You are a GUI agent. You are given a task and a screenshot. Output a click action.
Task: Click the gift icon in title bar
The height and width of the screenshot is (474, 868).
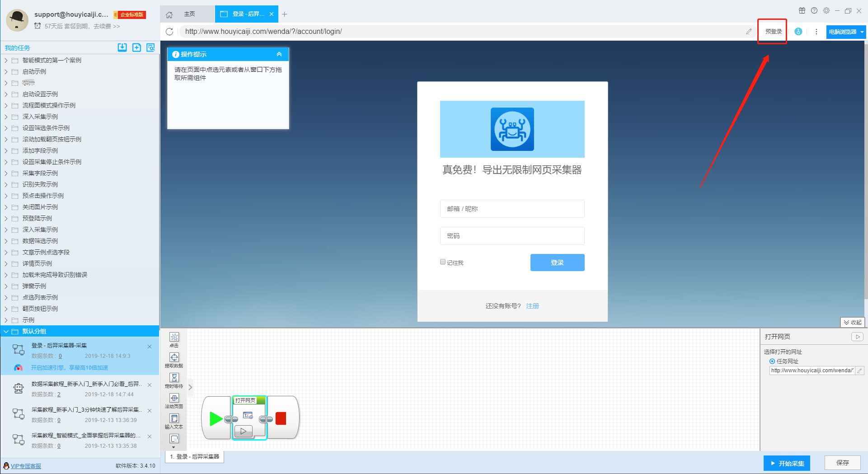coord(802,10)
